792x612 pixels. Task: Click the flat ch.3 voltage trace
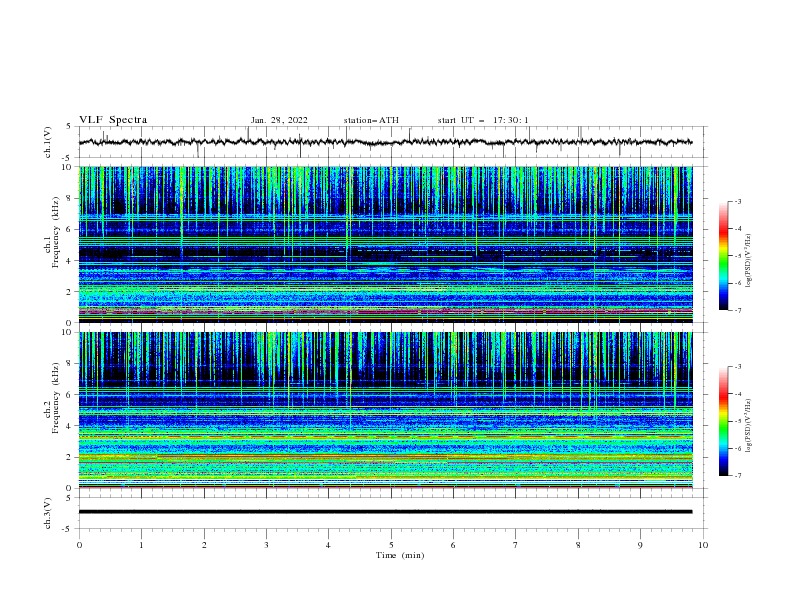point(385,512)
